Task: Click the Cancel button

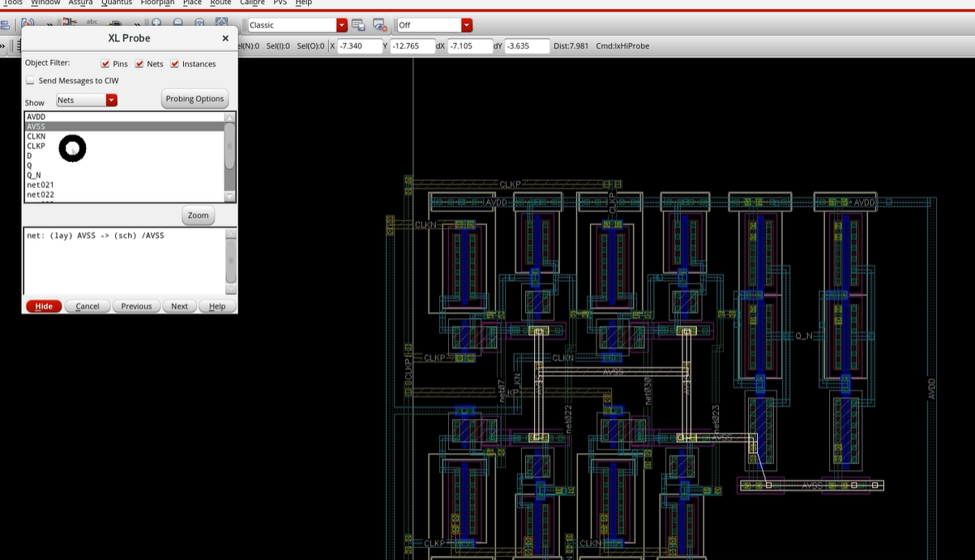Action: pos(88,306)
